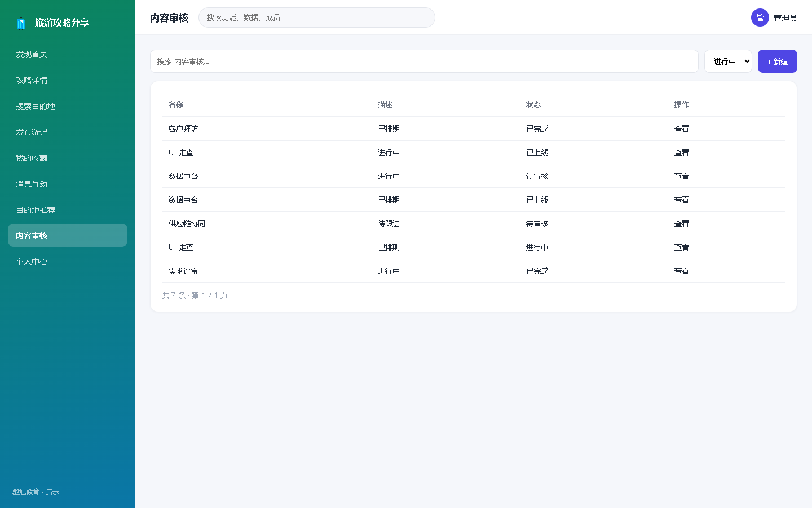This screenshot has width=812, height=508.
Task: Click 管理员 user name
Action: [x=785, y=18]
